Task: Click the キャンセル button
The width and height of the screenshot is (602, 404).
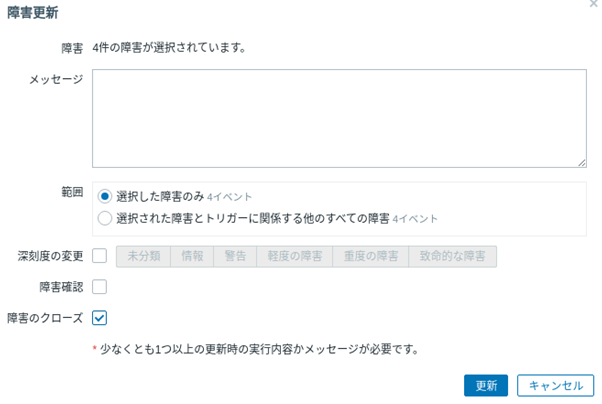Action: click(555, 385)
